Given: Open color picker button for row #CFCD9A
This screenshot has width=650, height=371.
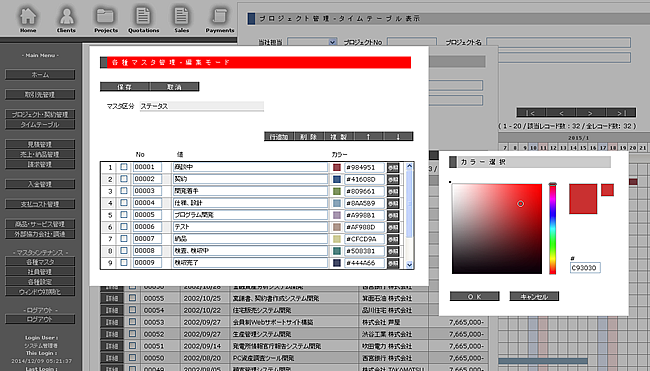Looking at the screenshot, I should coord(393,240).
